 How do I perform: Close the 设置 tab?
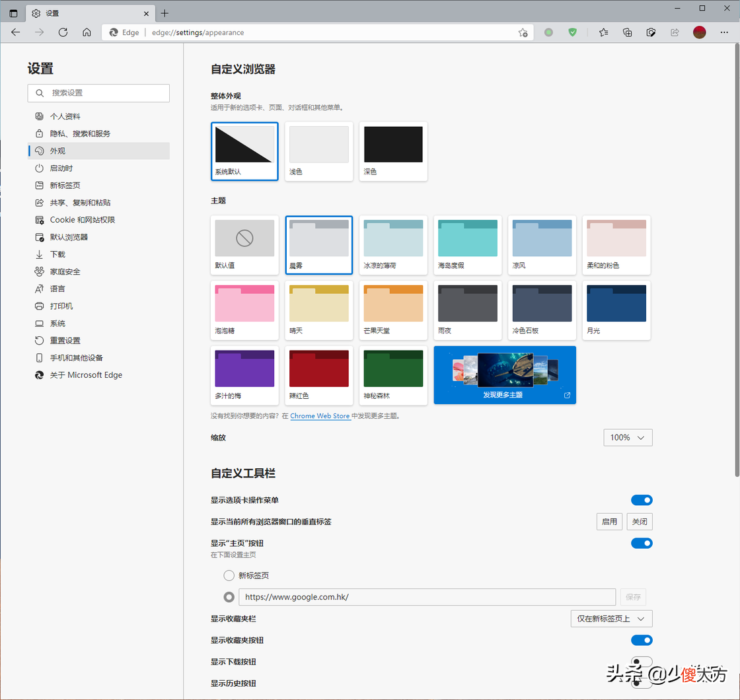point(146,14)
